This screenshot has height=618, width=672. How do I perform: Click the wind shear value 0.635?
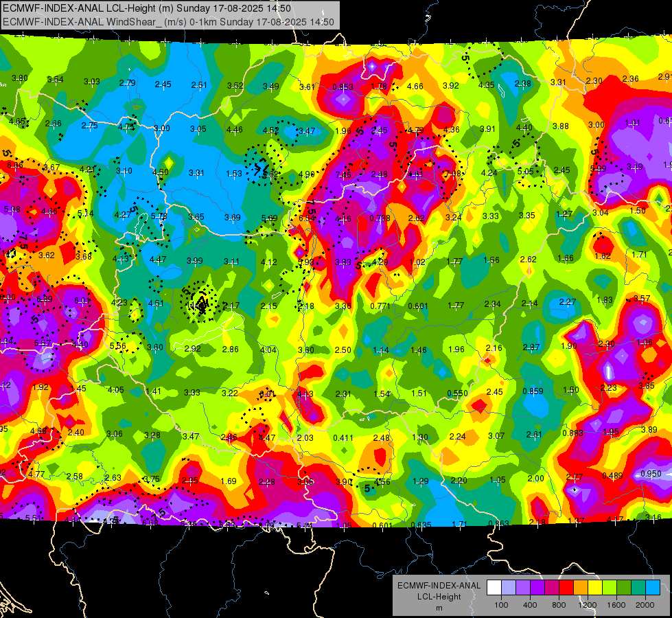(421, 525)
